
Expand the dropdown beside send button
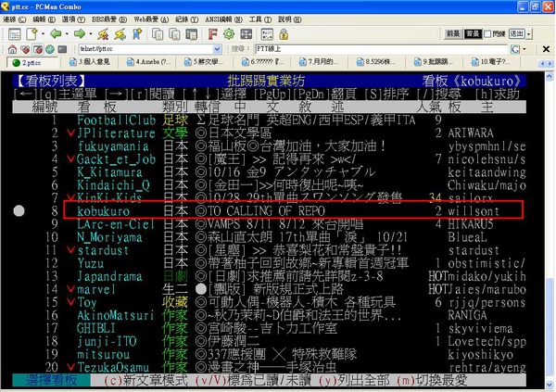(x=529, y=34)
